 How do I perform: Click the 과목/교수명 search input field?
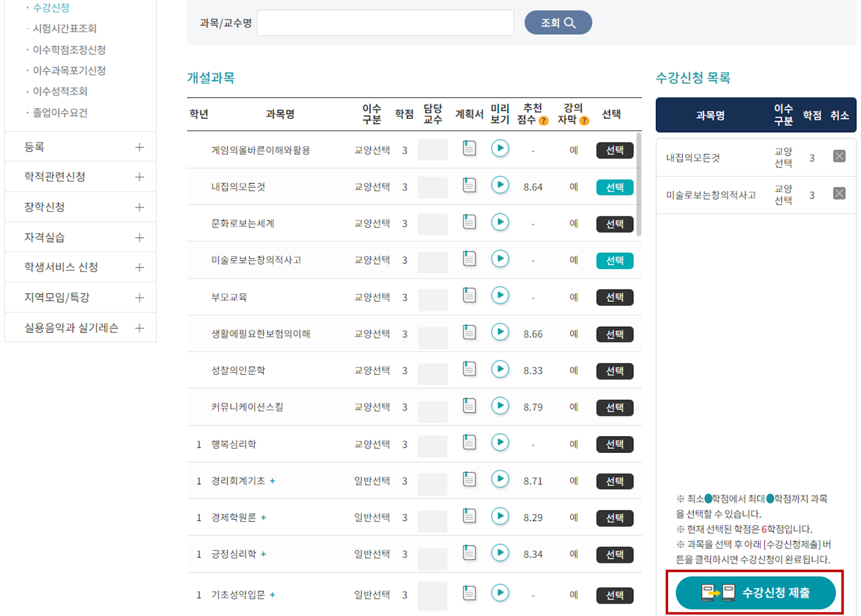pos(385,22)
